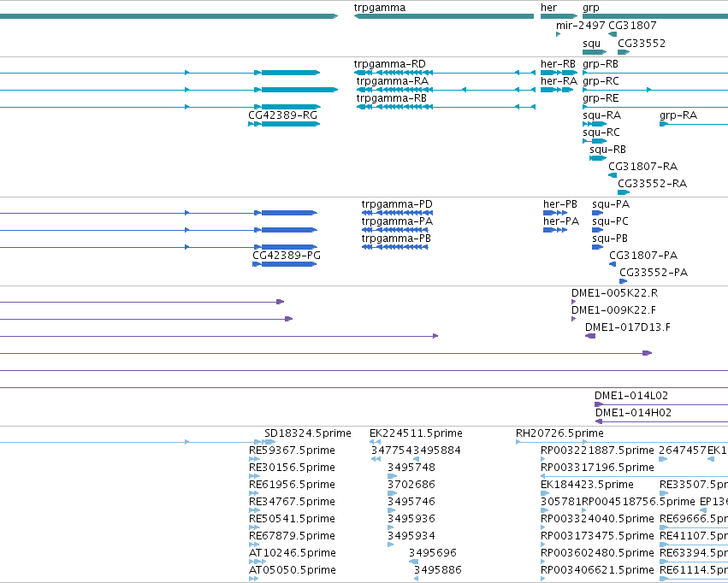The image size is (728, 583).
Task: Select the her-RB transcript
Action: click(559, 73)
